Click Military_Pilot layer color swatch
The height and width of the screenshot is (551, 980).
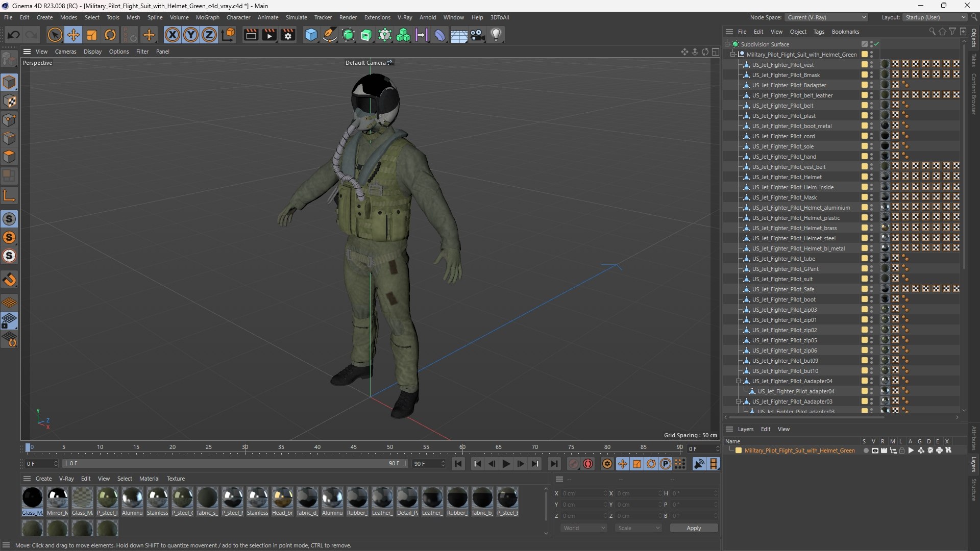[x=738, y=450]
